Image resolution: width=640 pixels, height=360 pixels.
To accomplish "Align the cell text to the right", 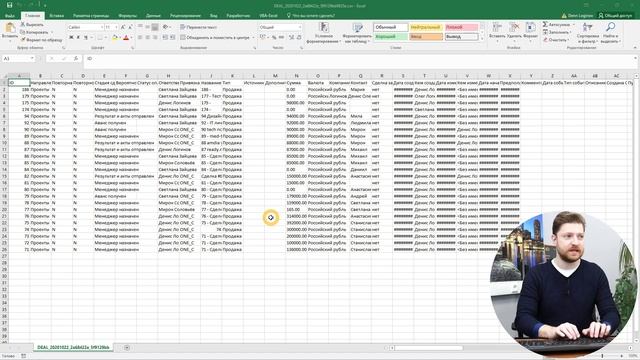I will coord(155,38).
